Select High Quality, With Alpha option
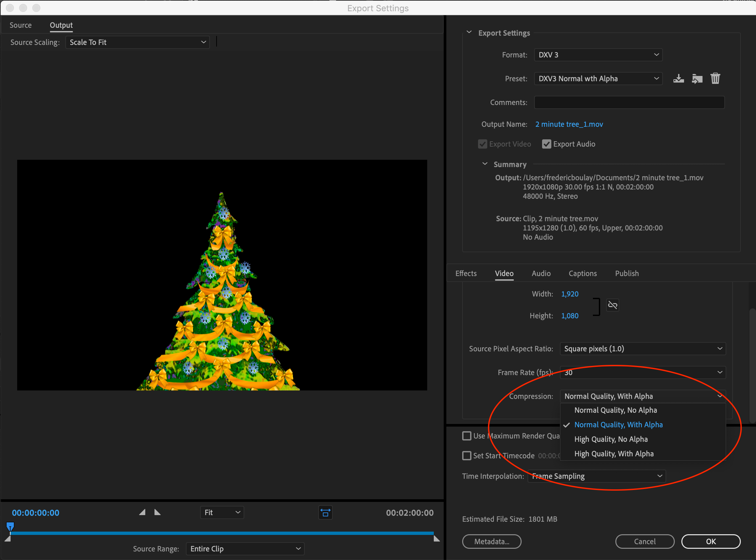Image resolution: width=756 pixels, height=560 pixels. pyautogui.click(x=614, y=454)
